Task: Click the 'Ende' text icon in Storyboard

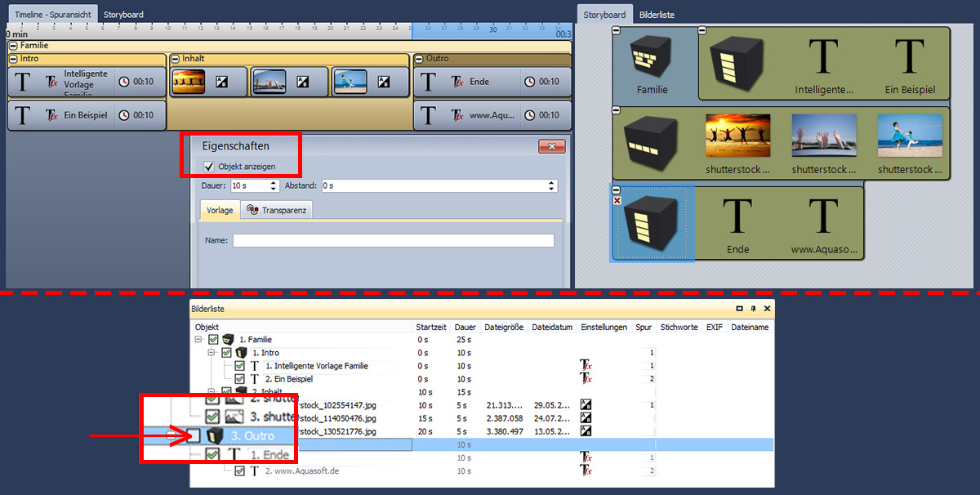Action: tap(737, 218)
